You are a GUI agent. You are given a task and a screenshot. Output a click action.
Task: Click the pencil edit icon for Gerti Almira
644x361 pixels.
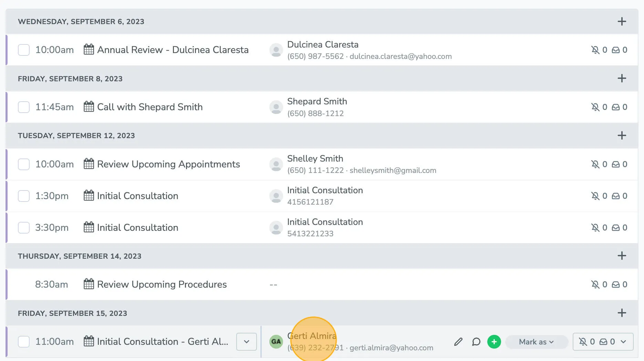pos(458,342)
